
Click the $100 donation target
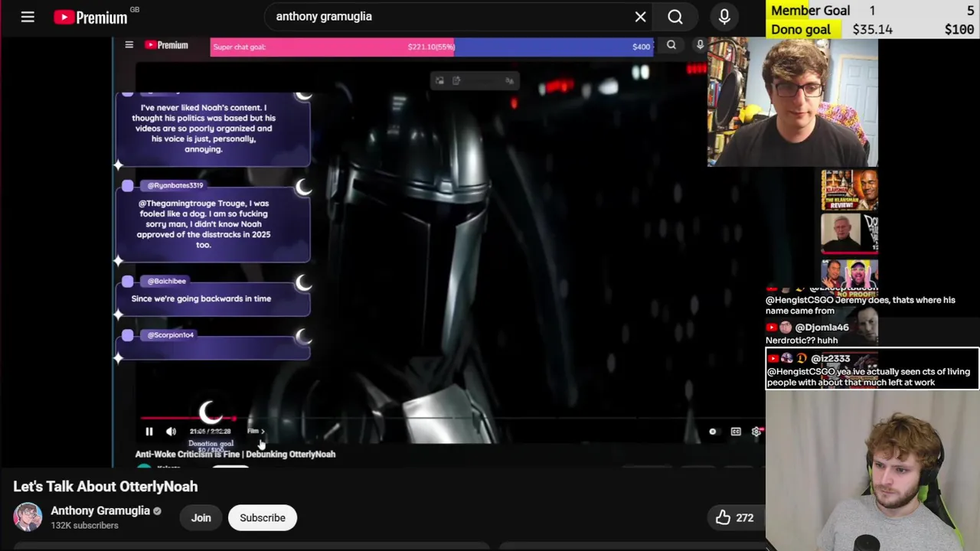959,29
